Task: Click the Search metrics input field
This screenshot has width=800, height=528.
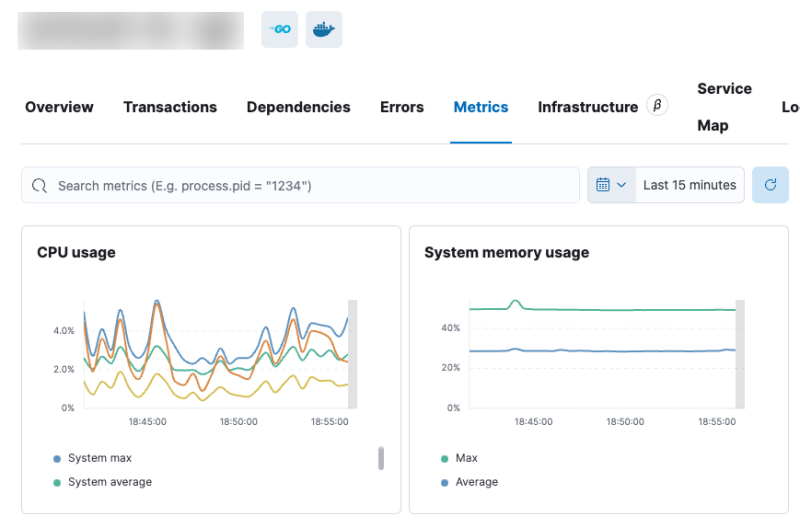Action: coord(310,185)
